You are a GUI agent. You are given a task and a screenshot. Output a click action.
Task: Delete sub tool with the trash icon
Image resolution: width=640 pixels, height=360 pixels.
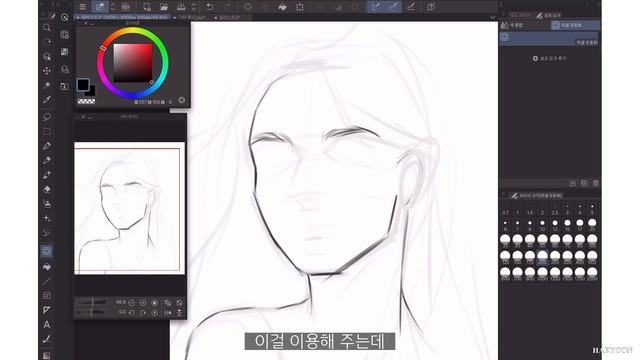596,183
